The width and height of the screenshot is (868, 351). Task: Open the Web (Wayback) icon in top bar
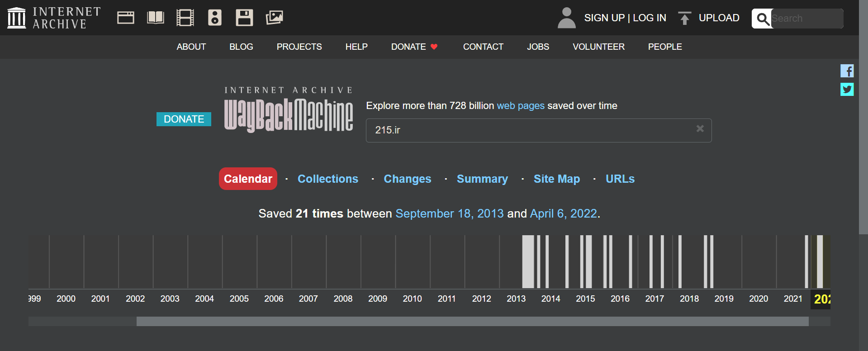(x=125, y=18)
